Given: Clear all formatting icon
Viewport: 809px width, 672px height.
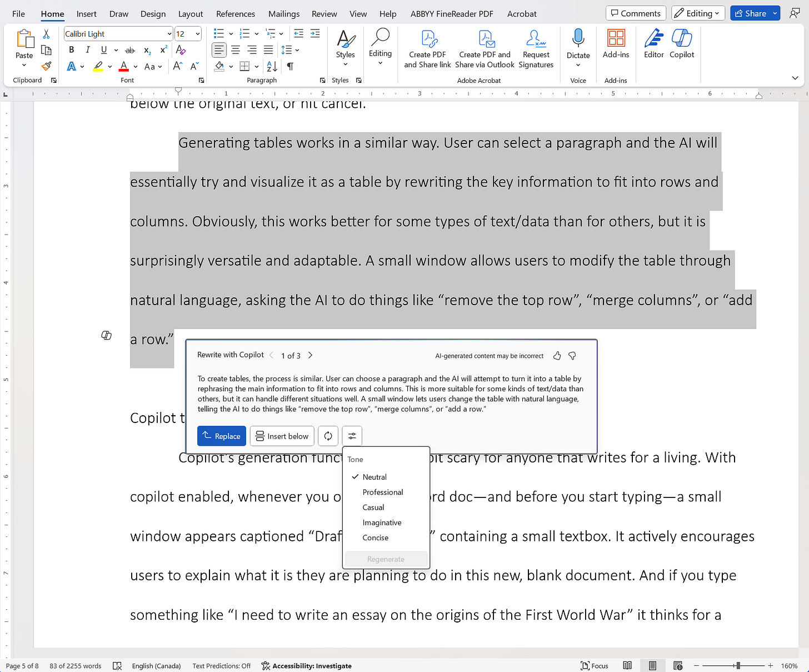Looking at the screenshot, I should pos(181,50).
